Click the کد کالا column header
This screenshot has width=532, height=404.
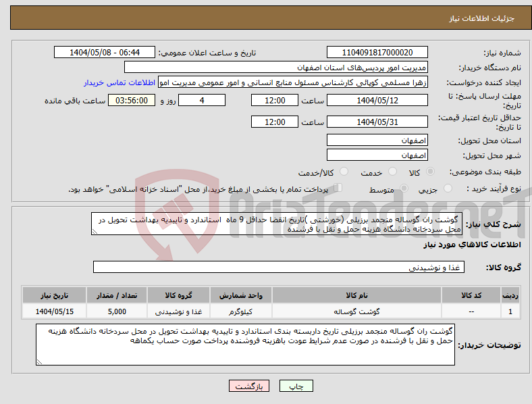click(x=471, y=295)
